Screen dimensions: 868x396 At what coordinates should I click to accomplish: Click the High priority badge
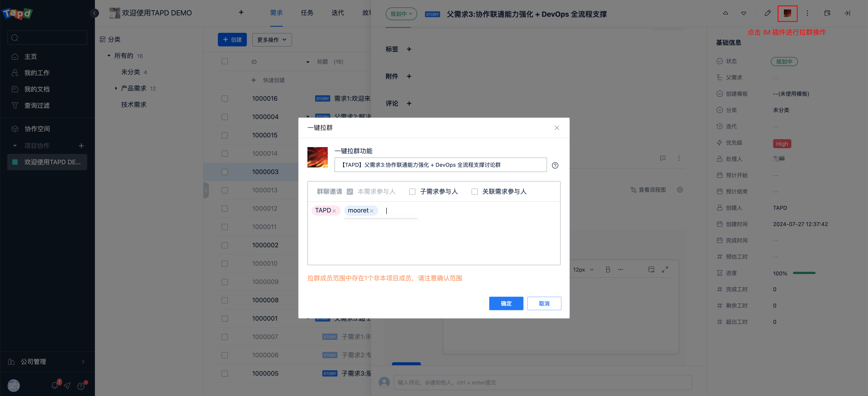coord(782,144)
